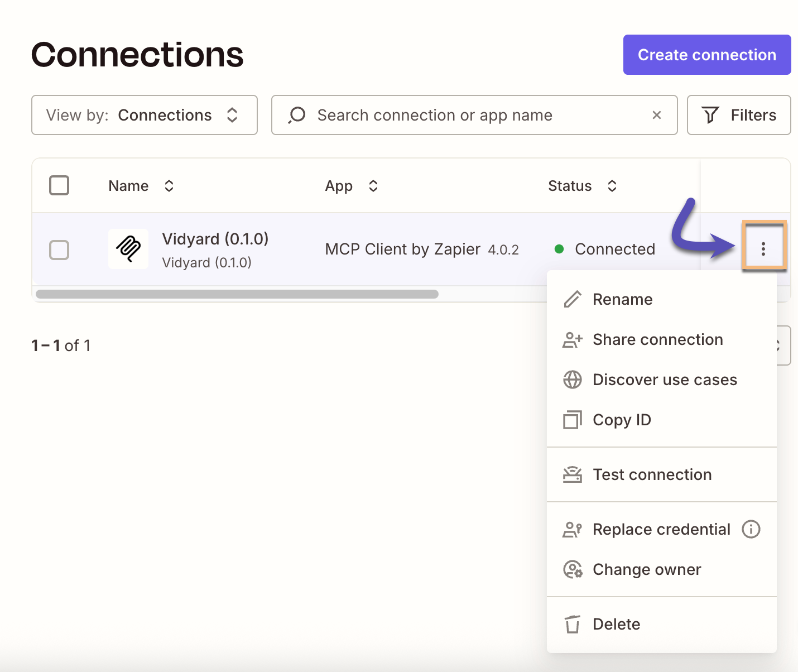Select Delete from the menu

[662, 624]
